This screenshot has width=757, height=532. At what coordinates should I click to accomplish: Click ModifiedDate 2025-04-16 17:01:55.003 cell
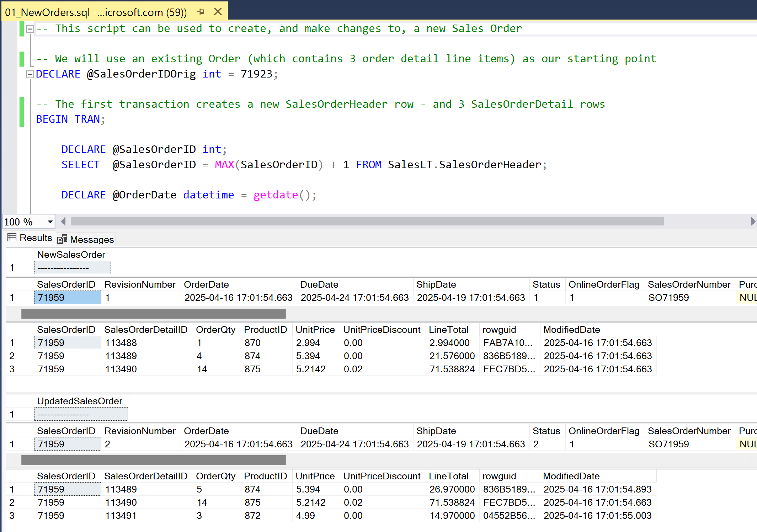(598, 516)
